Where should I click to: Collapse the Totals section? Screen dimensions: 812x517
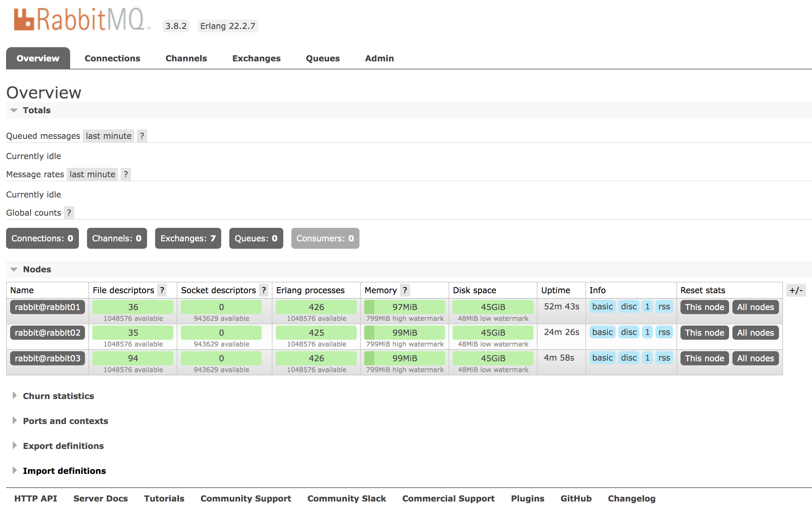[36, 110]
